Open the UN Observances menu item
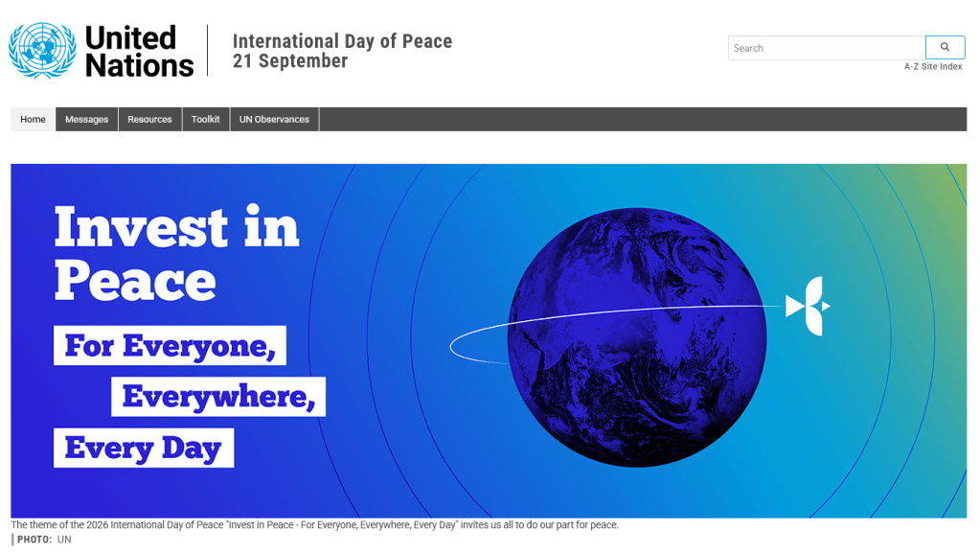980x553 pixels. [274, 119]
